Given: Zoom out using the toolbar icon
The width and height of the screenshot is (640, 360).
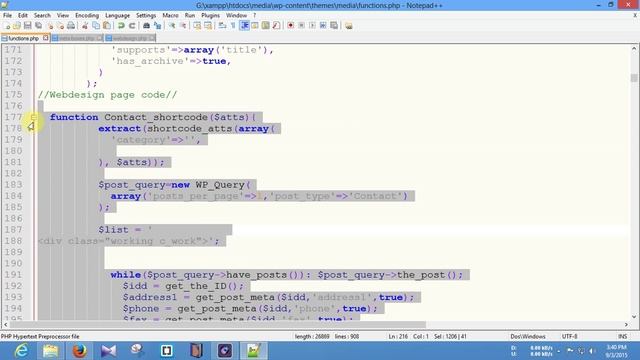Looking at the screenshot, I should coord(183,26).
